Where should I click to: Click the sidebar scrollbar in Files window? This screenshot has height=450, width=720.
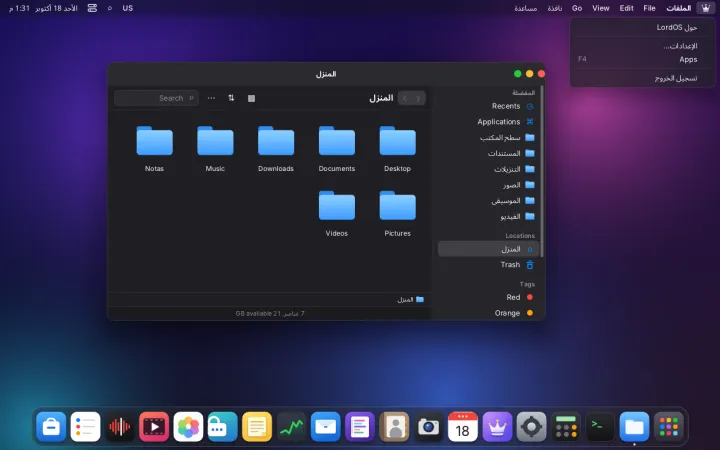[x=542, y=171]
